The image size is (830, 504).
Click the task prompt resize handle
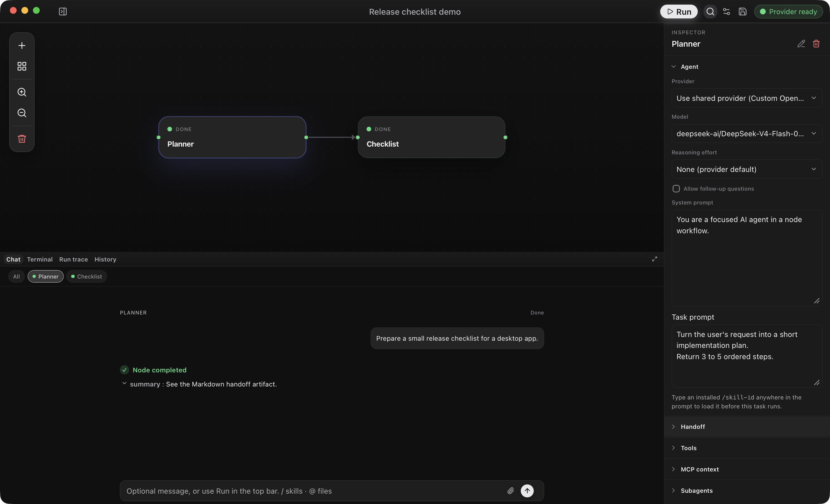(817, 383)
